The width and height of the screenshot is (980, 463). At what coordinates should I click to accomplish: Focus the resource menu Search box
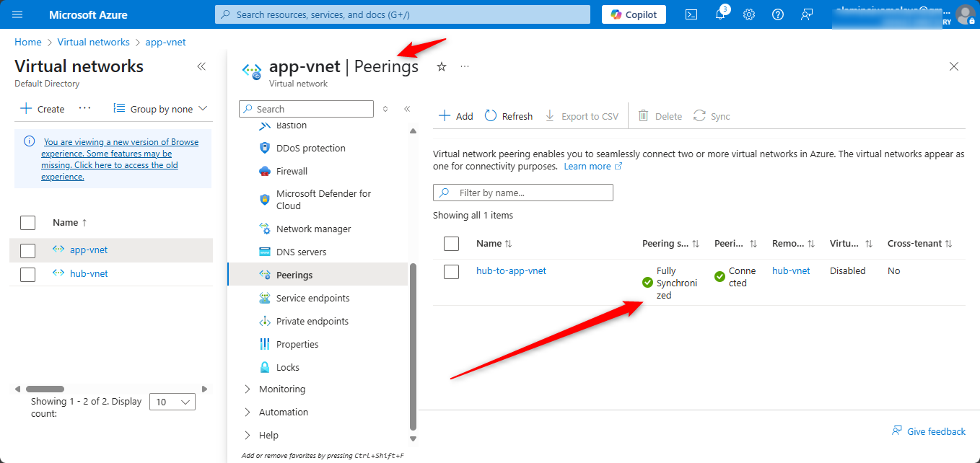[307, 109]
